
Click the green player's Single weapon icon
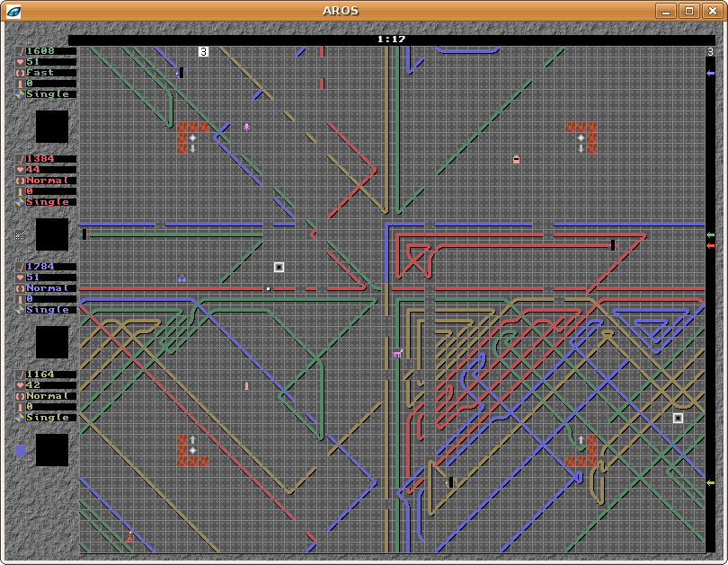coord(20,94)
